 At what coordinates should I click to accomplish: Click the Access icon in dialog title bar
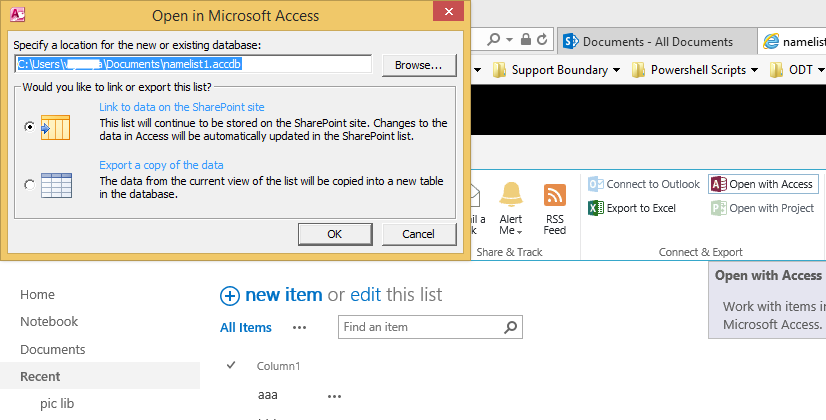pyautogui.click(x=18, y=14)
